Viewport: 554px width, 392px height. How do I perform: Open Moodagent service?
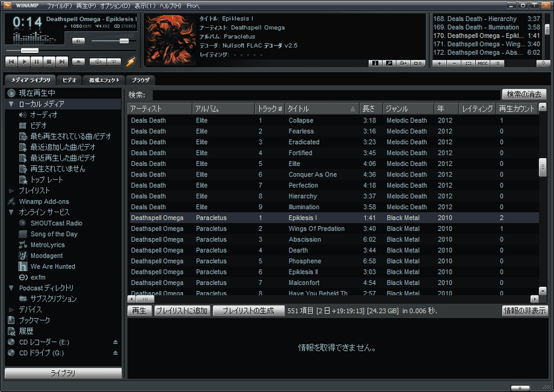[x=47, y=256]
